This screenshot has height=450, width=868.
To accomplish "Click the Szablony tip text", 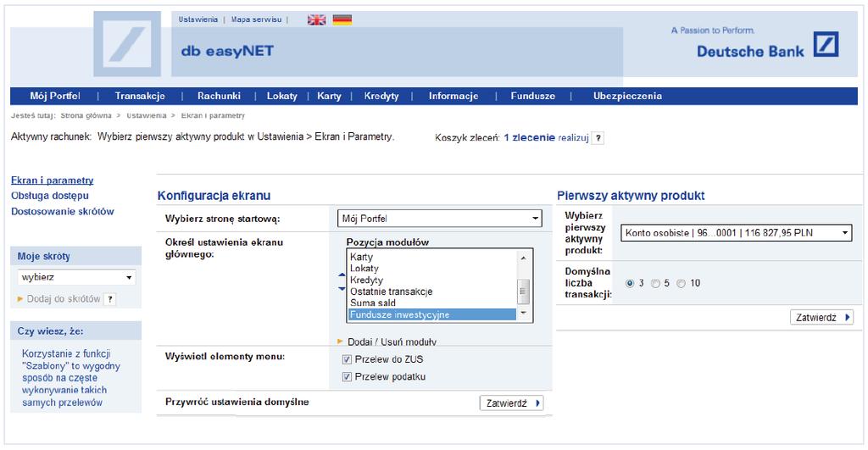I will tap(71, 378).
